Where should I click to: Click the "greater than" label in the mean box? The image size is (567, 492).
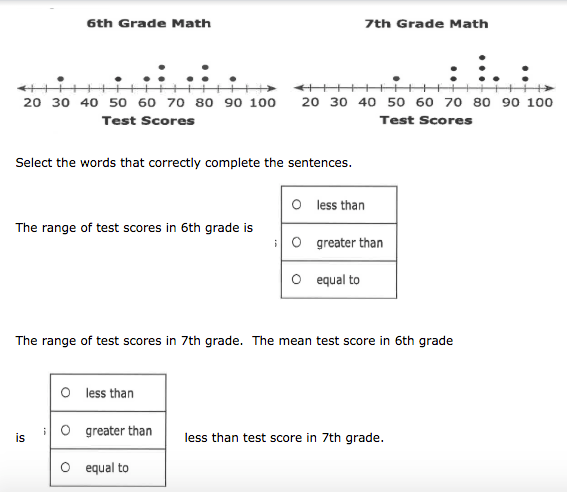[119, 431]
